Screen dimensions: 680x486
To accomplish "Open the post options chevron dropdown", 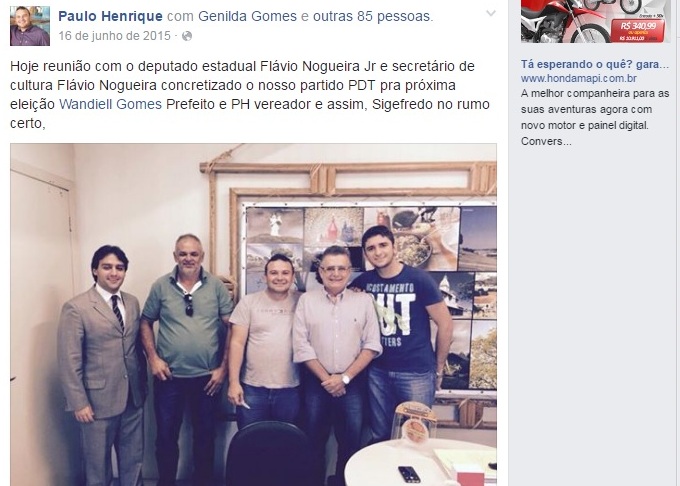I will pos(490,13).
